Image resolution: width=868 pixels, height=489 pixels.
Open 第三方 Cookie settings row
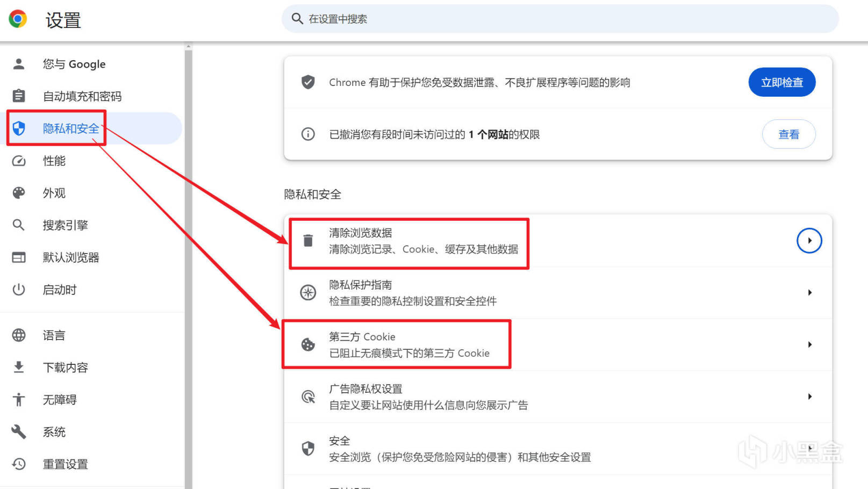(558, 344)
